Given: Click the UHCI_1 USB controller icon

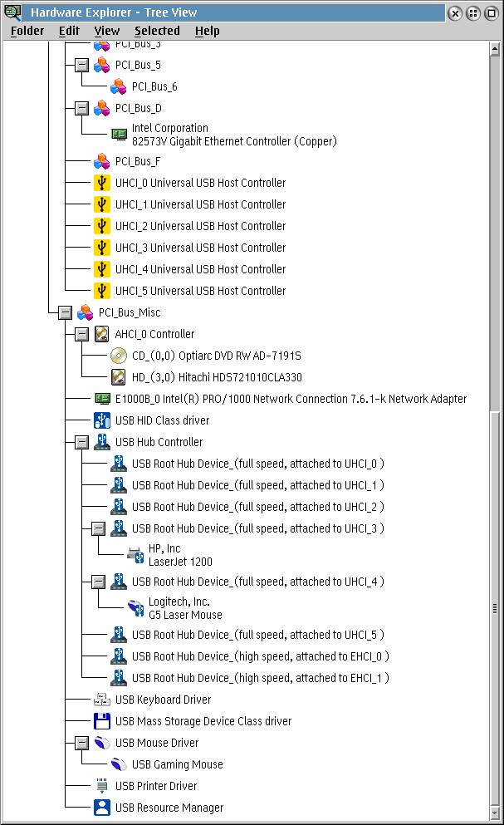Looking at the screenshot, I should (x=101, y=204).
